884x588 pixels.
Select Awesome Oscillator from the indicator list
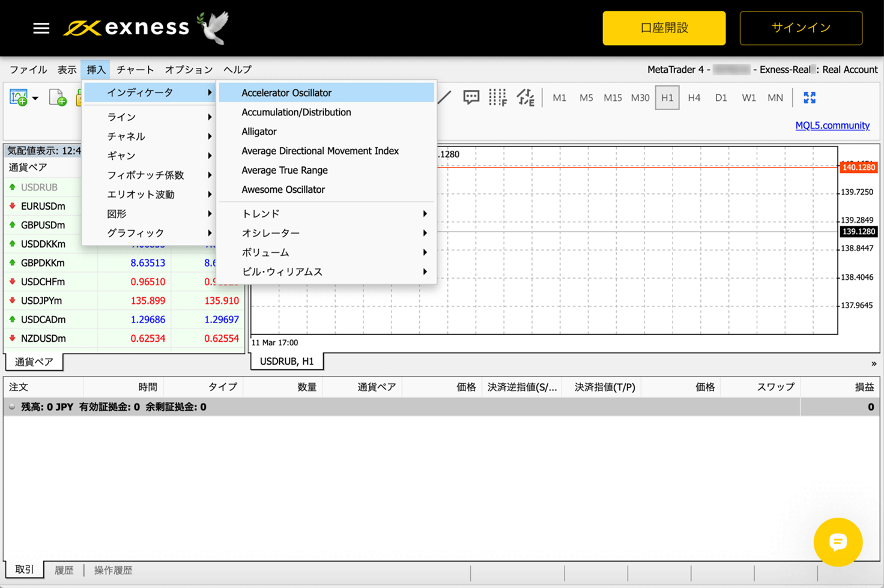283,189
